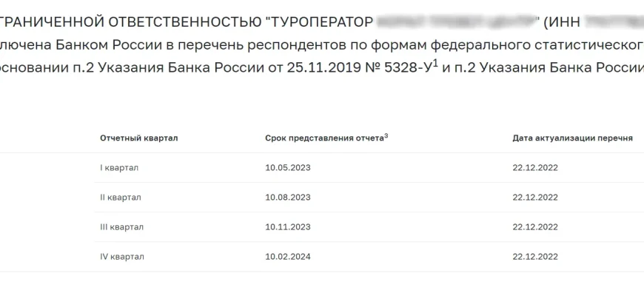Select the 'IV квартал' row label

pyautogui.click(x=122, y=257)
